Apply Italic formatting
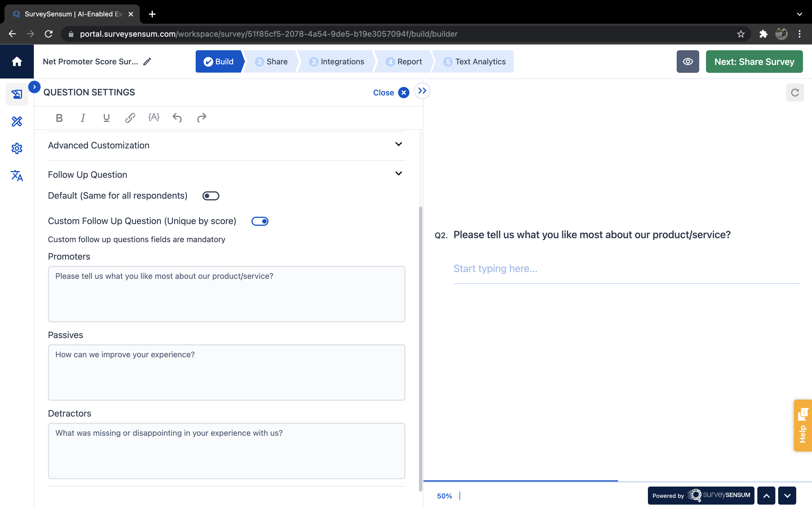The image size is (812, 508). (83, 118)
